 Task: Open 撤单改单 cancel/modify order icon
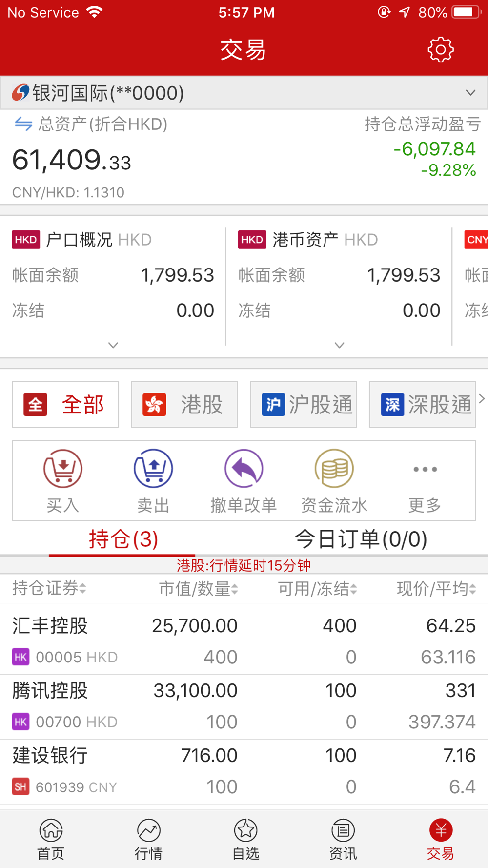(x=244, y=469)
